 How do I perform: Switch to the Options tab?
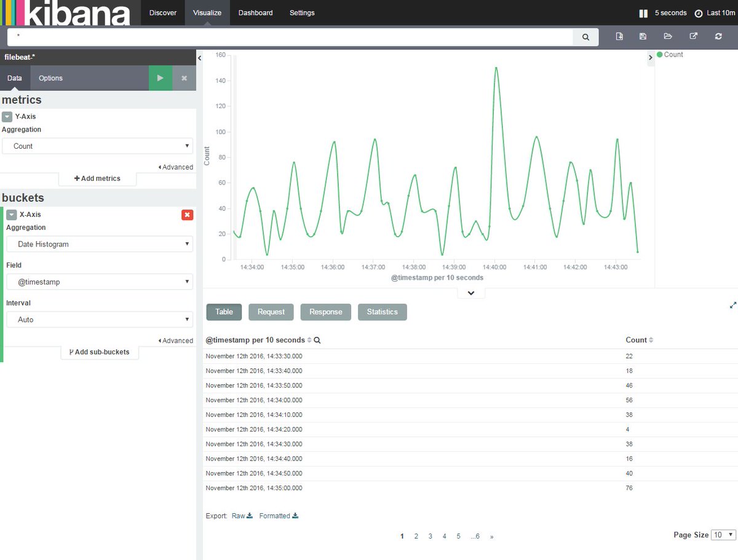click(50, 78)
